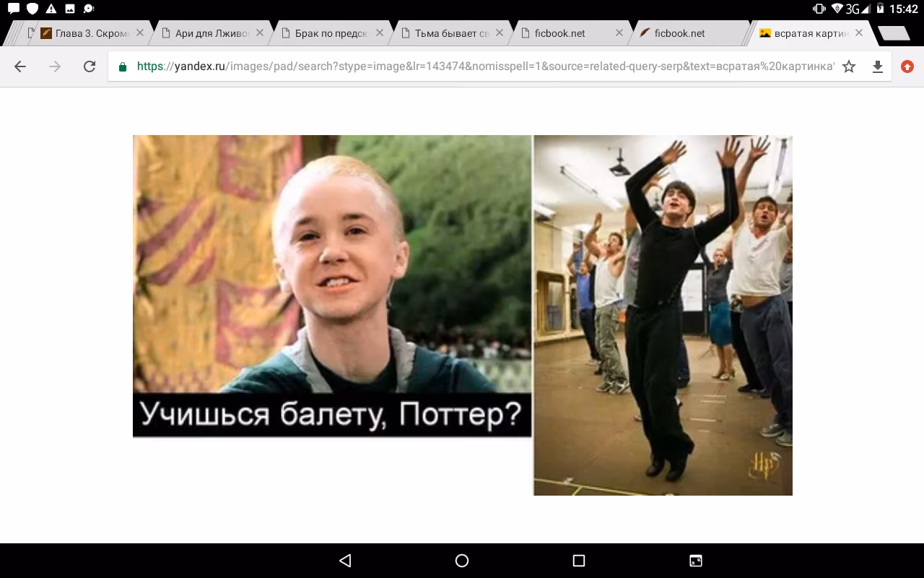This screenshot has width=924, height=578.
Task: Tap the green secure padlock icon
Action: [x=123, y=66]
